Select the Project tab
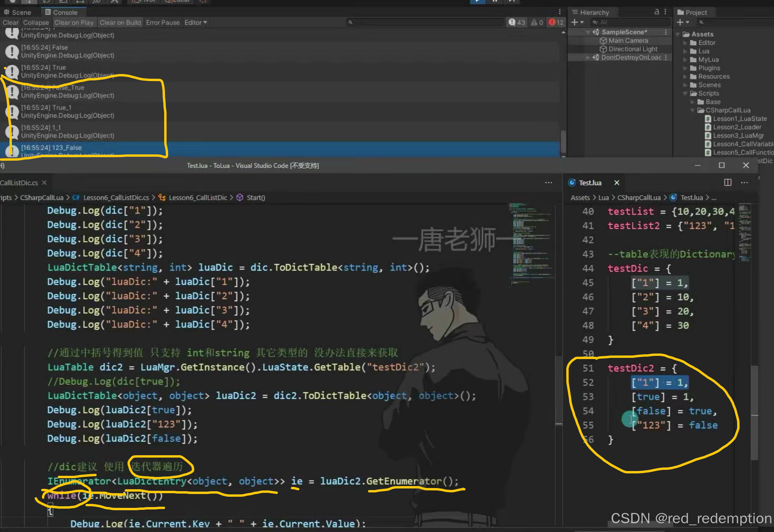This screenshot has width=774, height=532. tap(692, 12)
